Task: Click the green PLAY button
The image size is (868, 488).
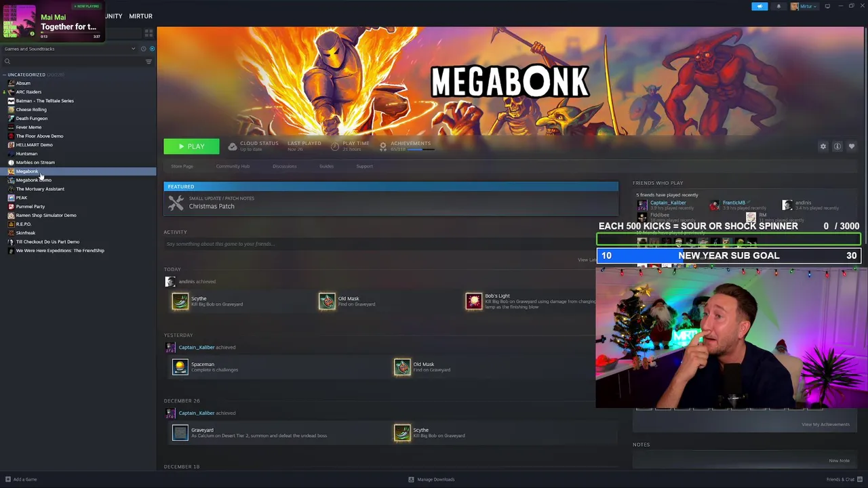Action: [191, 146]
